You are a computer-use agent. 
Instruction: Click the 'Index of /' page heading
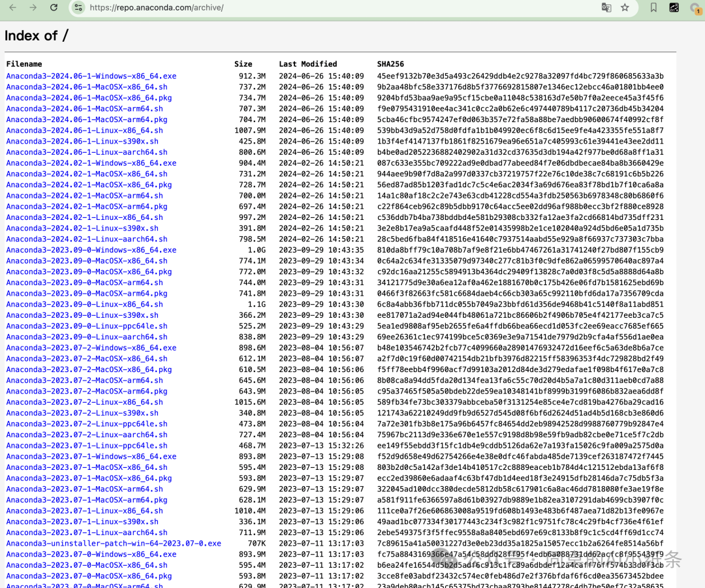tap(37, 35)
